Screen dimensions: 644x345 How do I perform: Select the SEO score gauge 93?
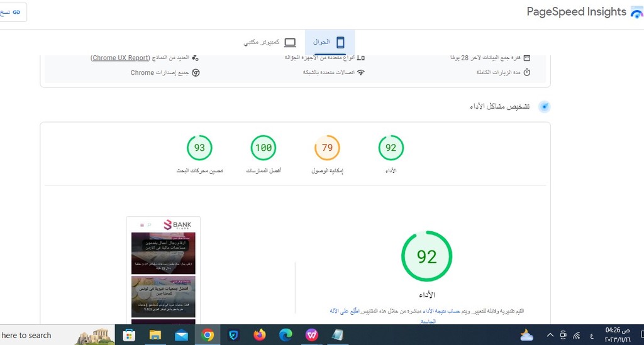coord(199,148)
